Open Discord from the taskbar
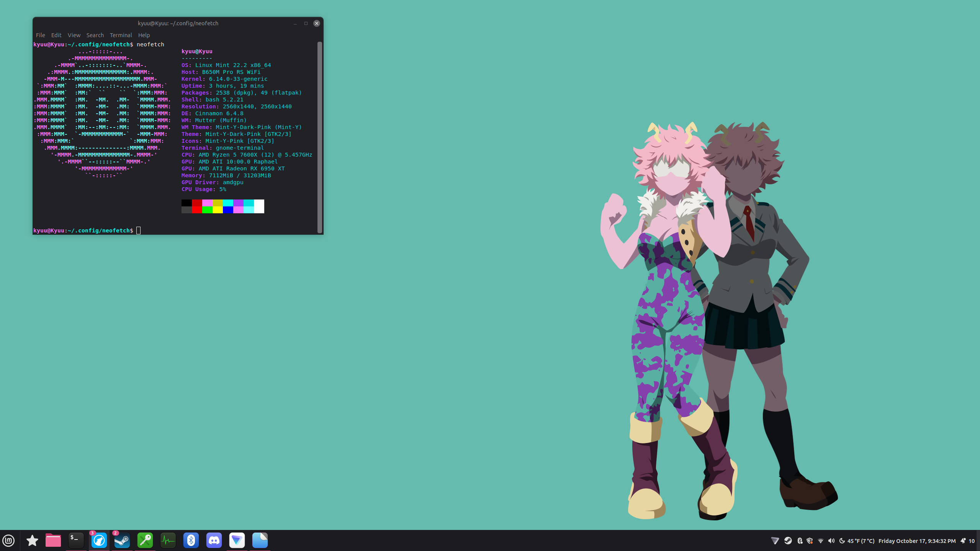Viewport: 980px width, 551px height. (214, 540)
